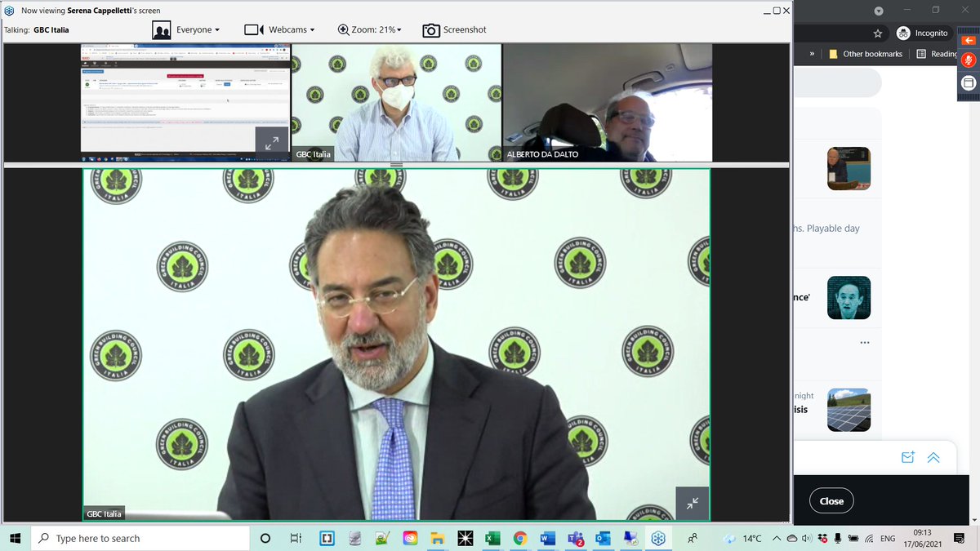The width and height of the screenshot is (980, 551).
Task: Open the blue bracket taskbar app
Action: [x=327, y=538]
